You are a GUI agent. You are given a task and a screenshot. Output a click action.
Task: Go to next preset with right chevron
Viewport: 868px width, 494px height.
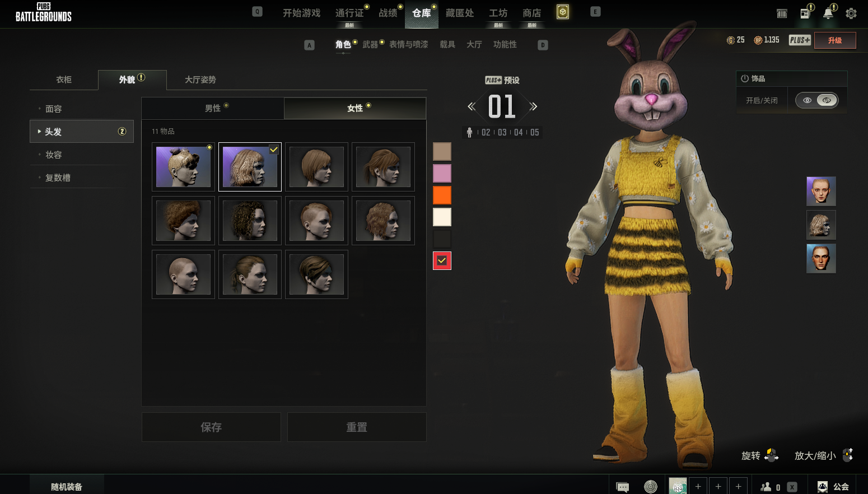click(533, 106)
